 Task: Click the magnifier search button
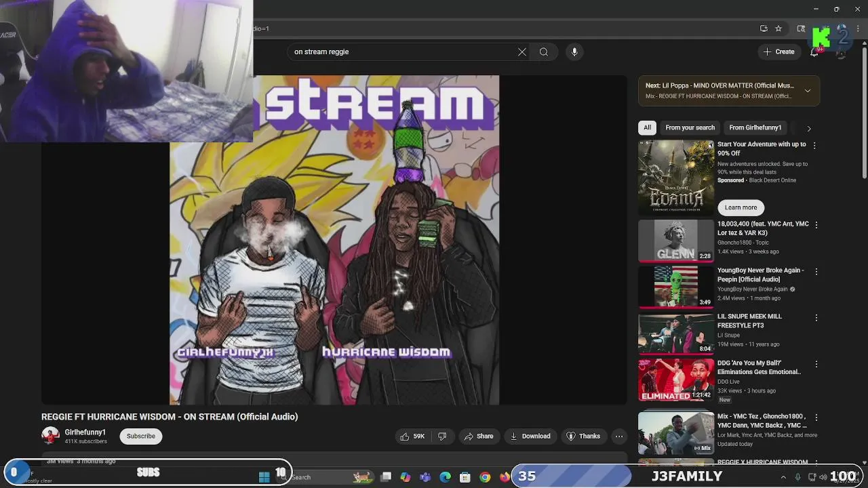tap(544, 52)
